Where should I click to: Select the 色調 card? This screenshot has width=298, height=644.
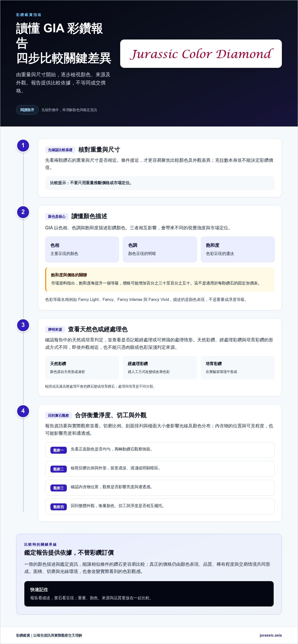[x=160, y=249]
